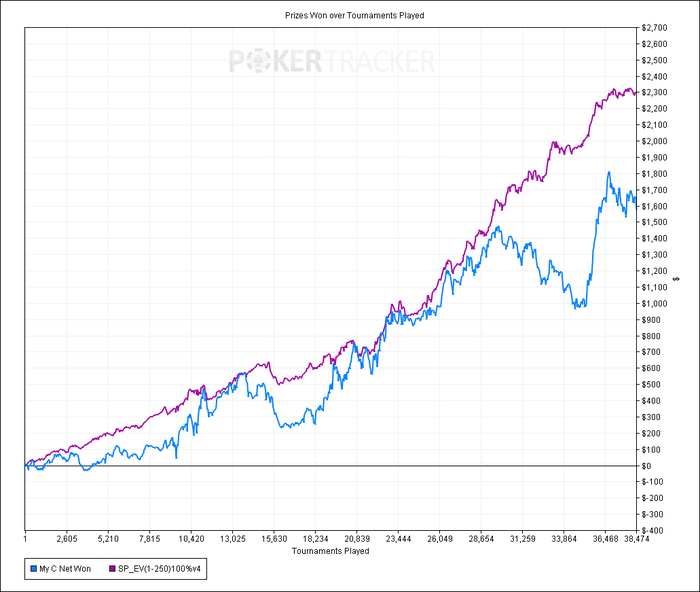Screen dimensions: 700x592
Task: Select the My C Net Won legend label
Action: tap(65, 569)
